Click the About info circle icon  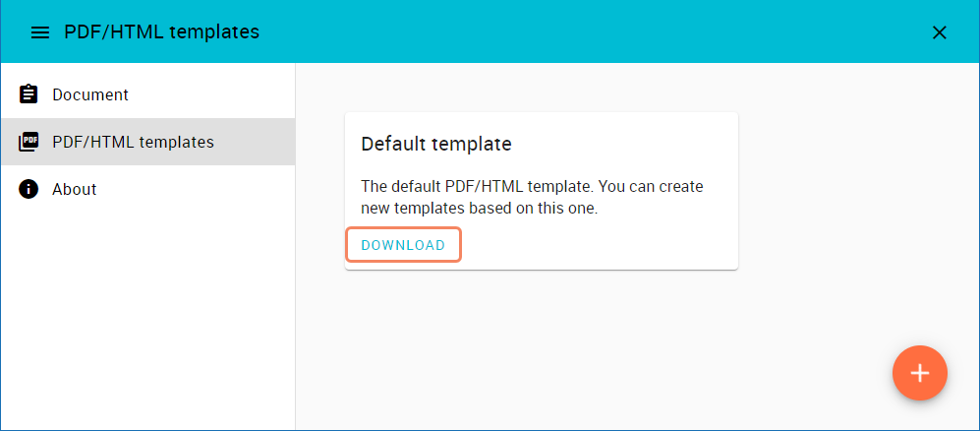29,189
